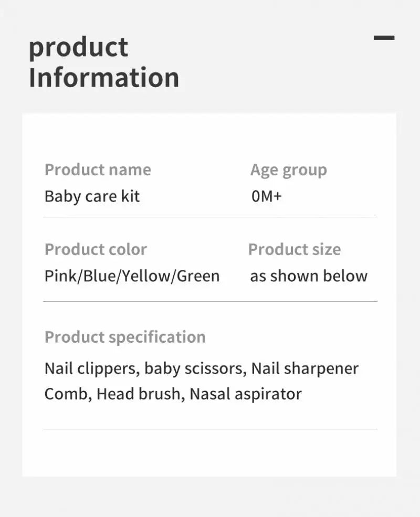Image resolution: width=420 pixels, height=517 pixels.
Task: Click "Nail clippers" in the specification
Action: tap(91, 368)
